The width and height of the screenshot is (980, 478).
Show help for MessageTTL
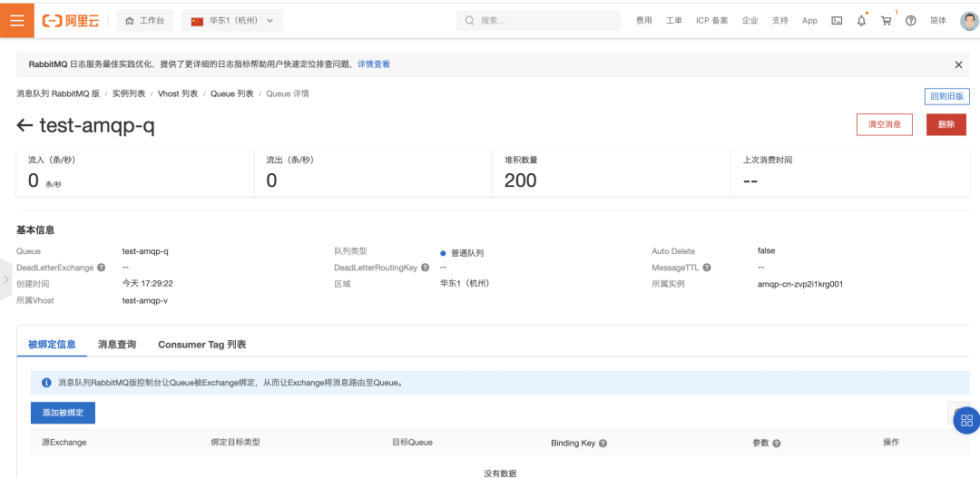[x=706, y=268]
